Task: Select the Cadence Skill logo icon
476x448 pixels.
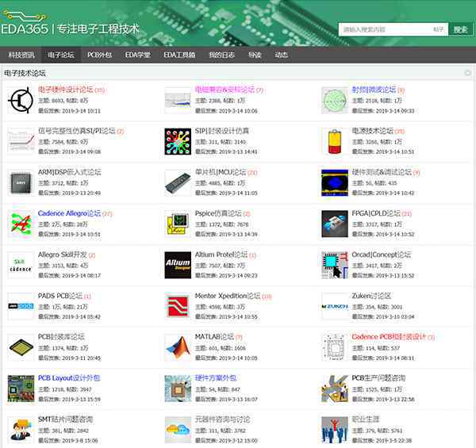Action: (x=20, y=264)
